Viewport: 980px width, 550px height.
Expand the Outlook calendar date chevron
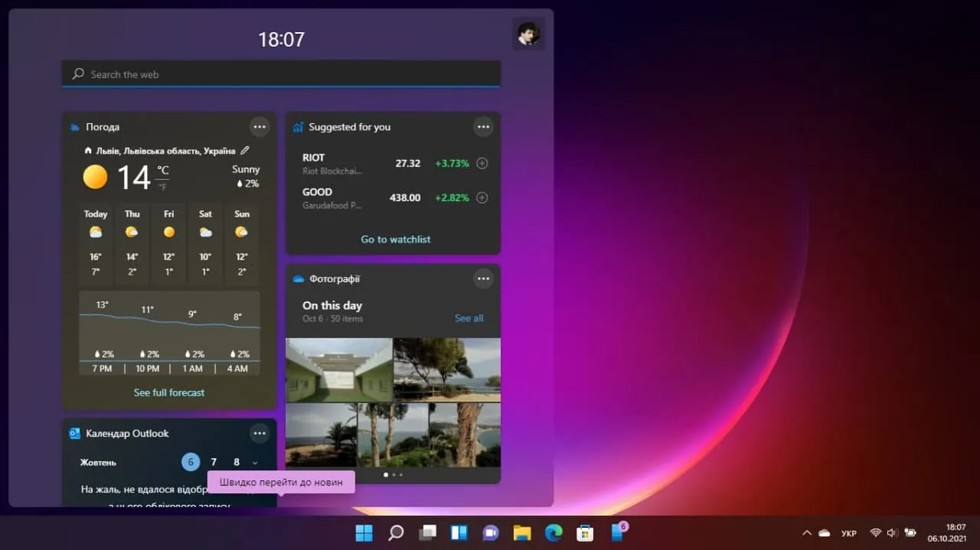255,463
